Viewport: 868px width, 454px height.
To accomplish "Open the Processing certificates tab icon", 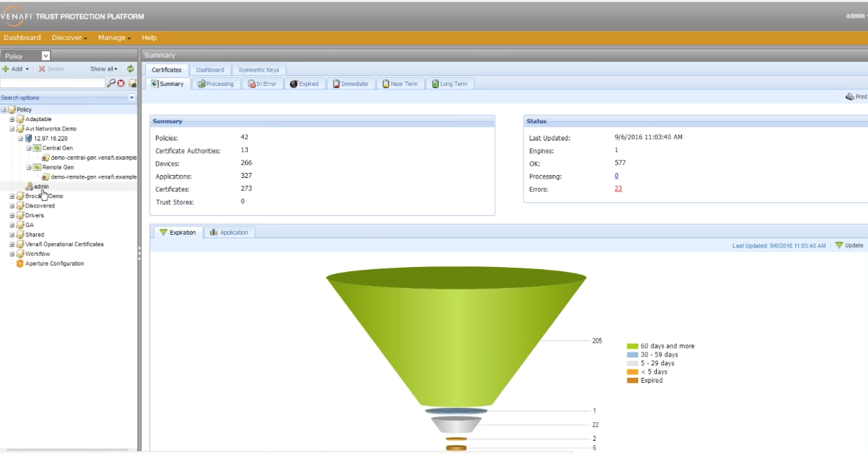I will [x=201, y=84].
